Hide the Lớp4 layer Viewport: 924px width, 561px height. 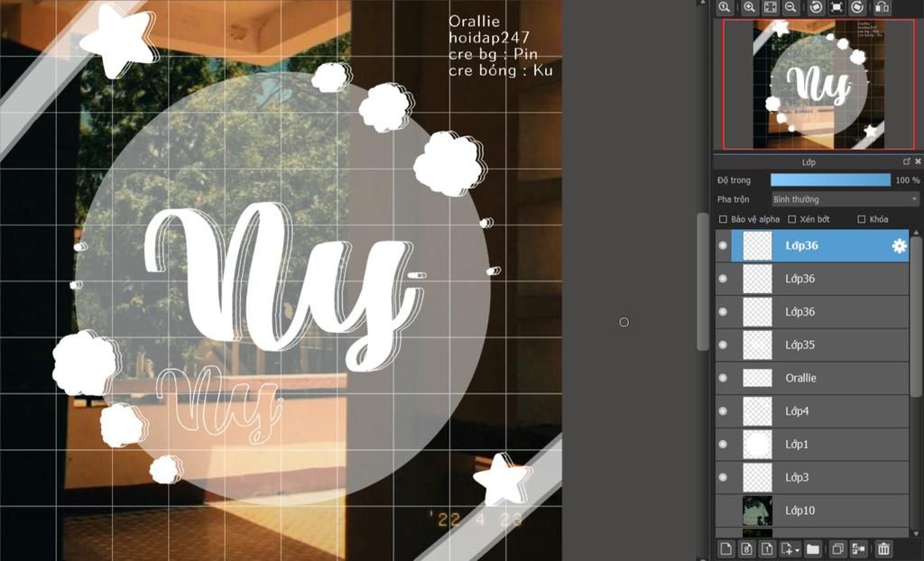click(x=723, y=411)
